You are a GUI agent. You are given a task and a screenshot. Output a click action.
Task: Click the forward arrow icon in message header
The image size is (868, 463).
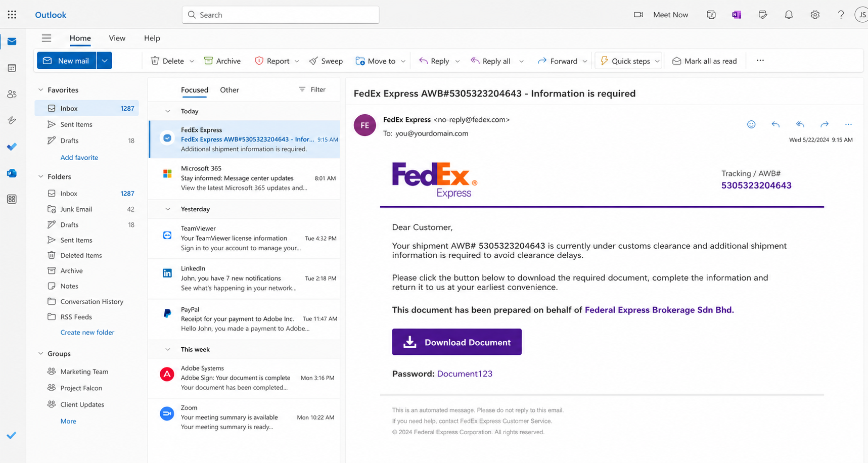pyautogui.click(x=825, y=124)
